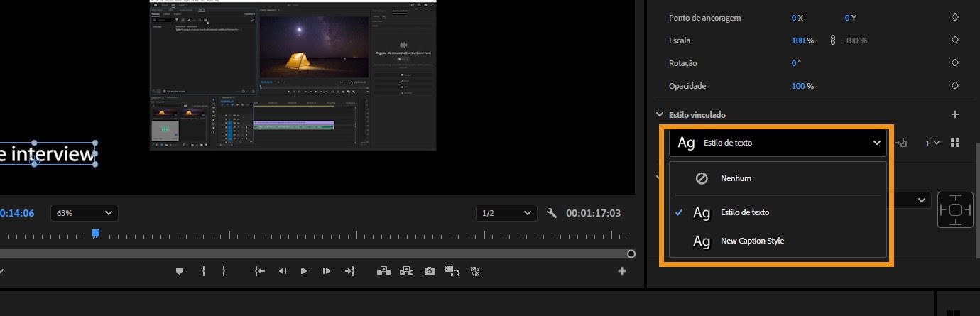
Task: Click the Rotação 0 value
Action: coord(794,63)
